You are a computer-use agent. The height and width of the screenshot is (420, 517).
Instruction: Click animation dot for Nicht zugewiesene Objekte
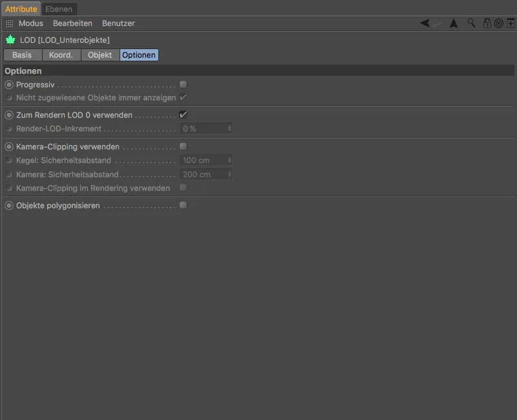point(9,98)
